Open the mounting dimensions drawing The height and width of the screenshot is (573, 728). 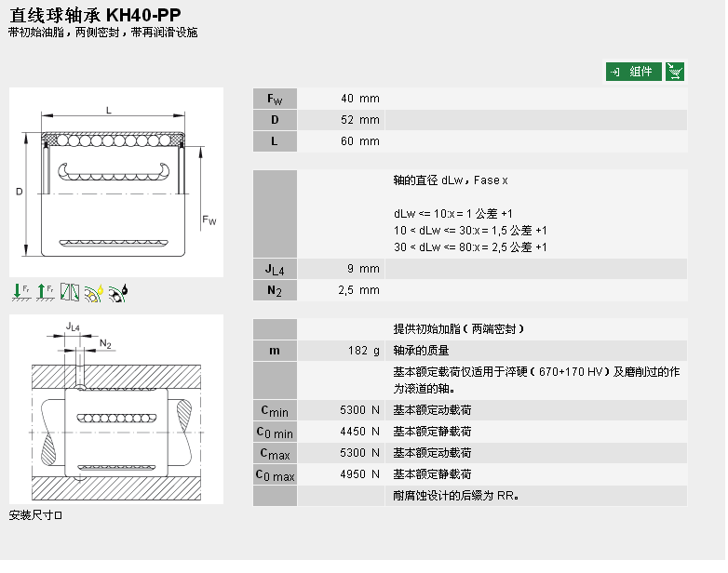point(116,409)
